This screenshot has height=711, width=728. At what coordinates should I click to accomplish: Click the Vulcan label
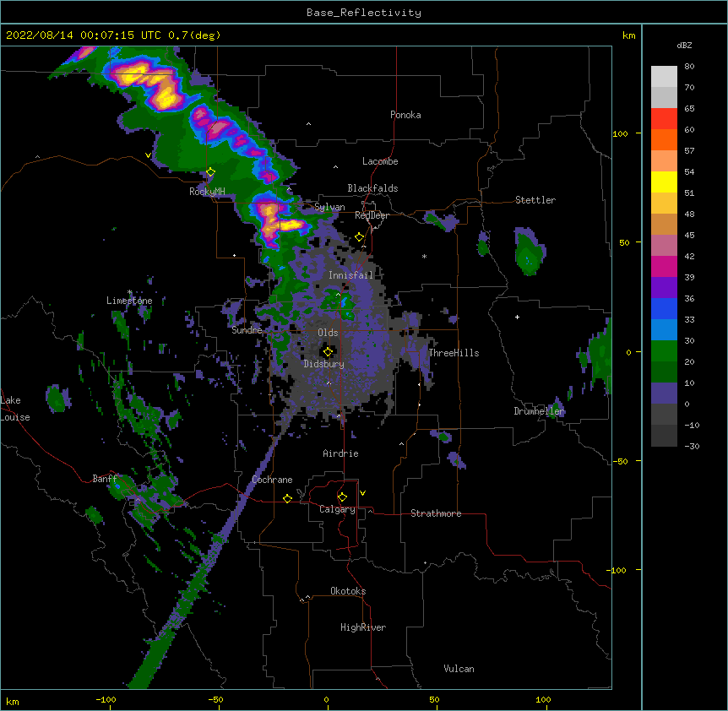pyautogui.click(x=459, y=669)
